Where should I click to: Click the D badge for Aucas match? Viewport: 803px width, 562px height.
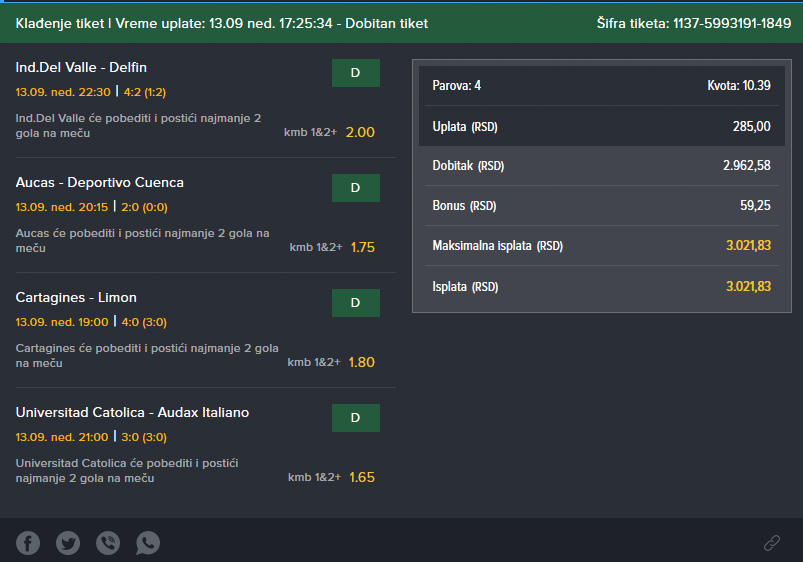point(355,188)
